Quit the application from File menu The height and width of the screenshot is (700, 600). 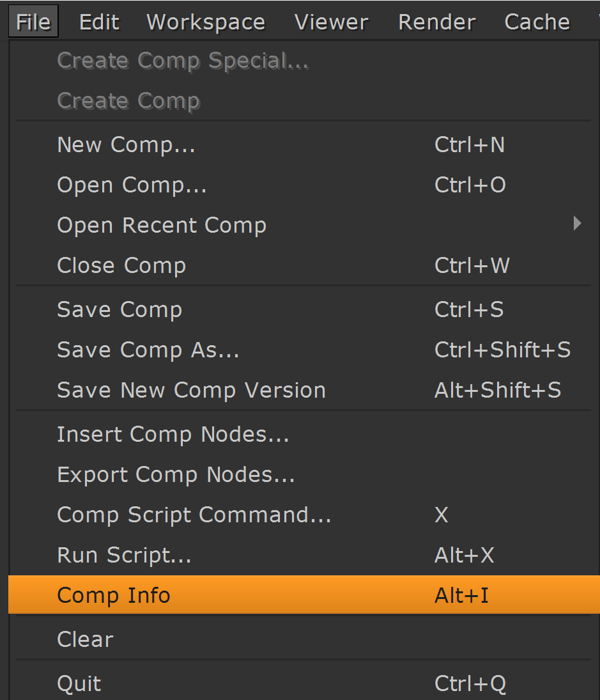click(79, 684)
